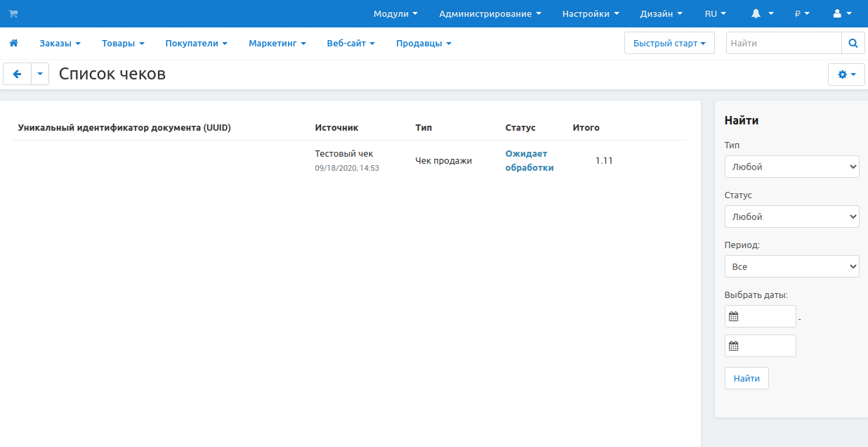
Task: Open the Заказы menu
Action: click(60, 44)
